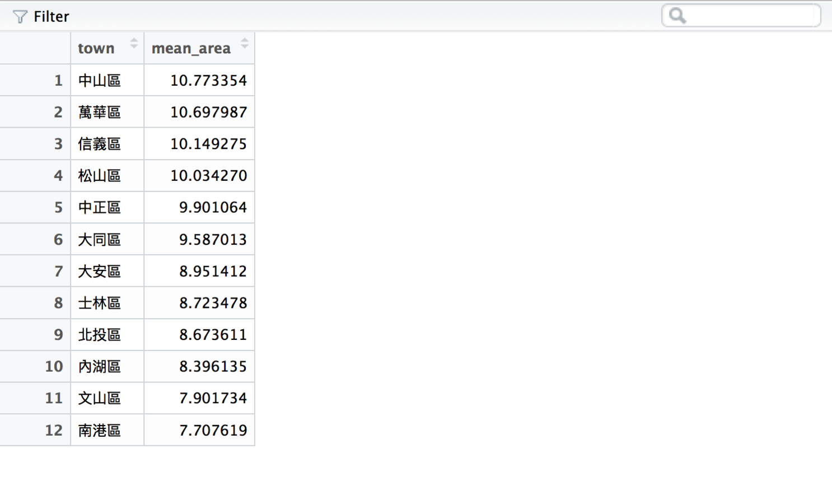Click the search magnifier icon
The height and width of the screenshot is (504, 832).
pos(677,16)
